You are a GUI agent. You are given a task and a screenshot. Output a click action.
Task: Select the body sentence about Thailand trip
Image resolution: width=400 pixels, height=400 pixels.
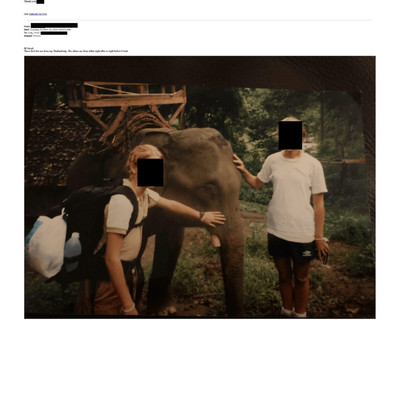click(76, 51)
